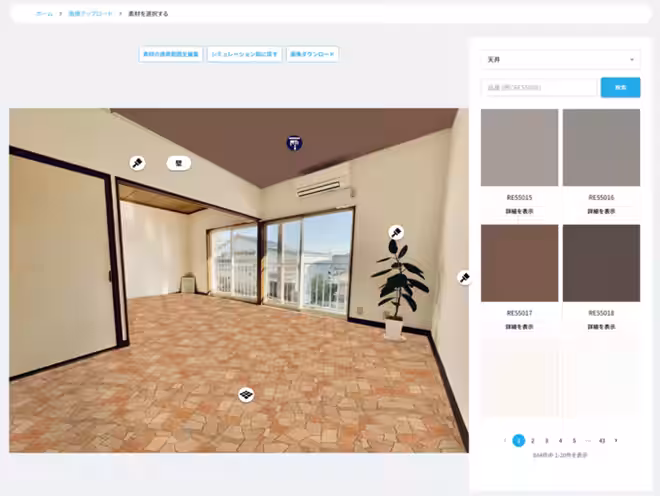Open the 天井 surface dropdown
Image resolution: width=660 pixels, height=496 pixels.
pos(560,60)
